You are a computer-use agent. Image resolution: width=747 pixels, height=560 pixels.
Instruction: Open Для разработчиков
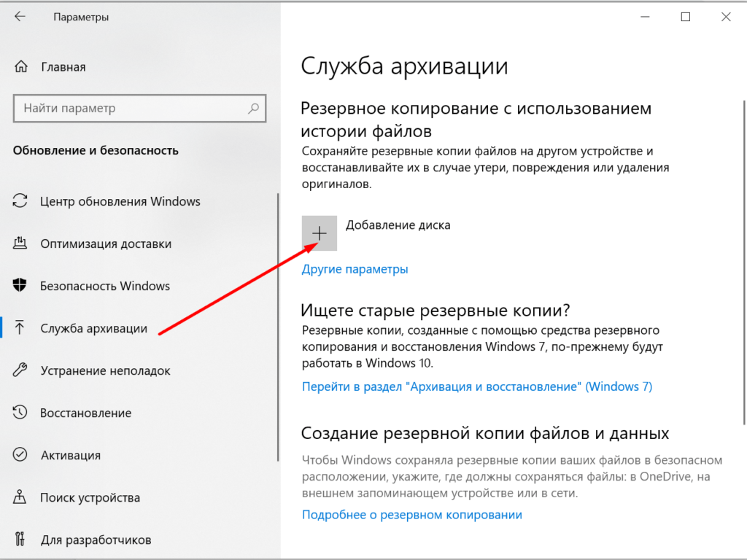pyautogui.click(x=96, y=540)
